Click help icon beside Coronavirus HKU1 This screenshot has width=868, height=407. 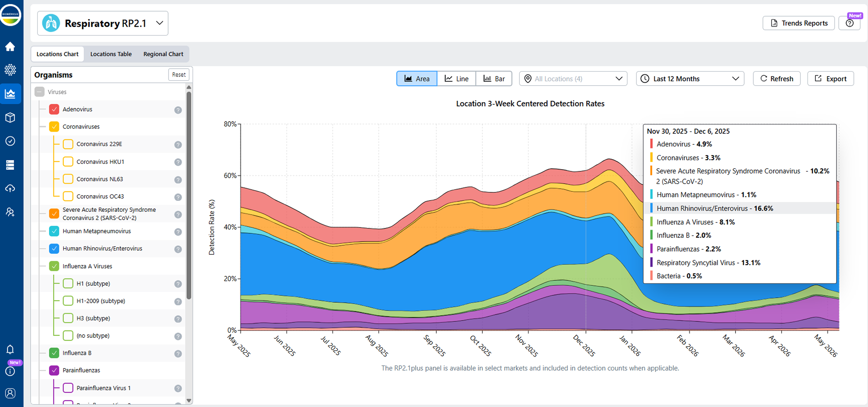[x=178, y=162]
